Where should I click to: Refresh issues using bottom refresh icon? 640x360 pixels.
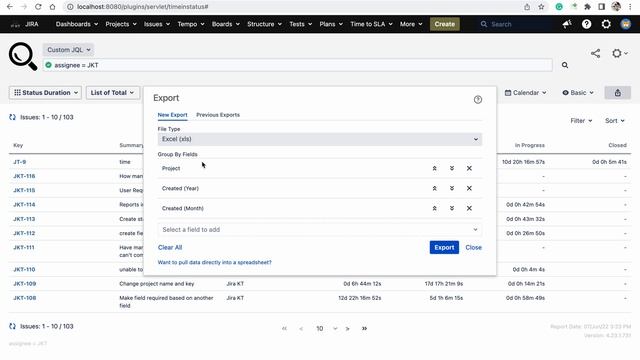click(x=12, y=326)
